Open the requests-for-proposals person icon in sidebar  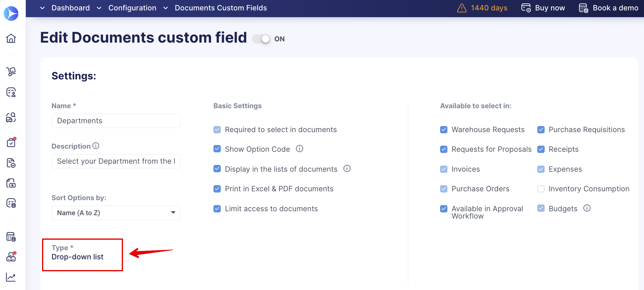point(11,92)
